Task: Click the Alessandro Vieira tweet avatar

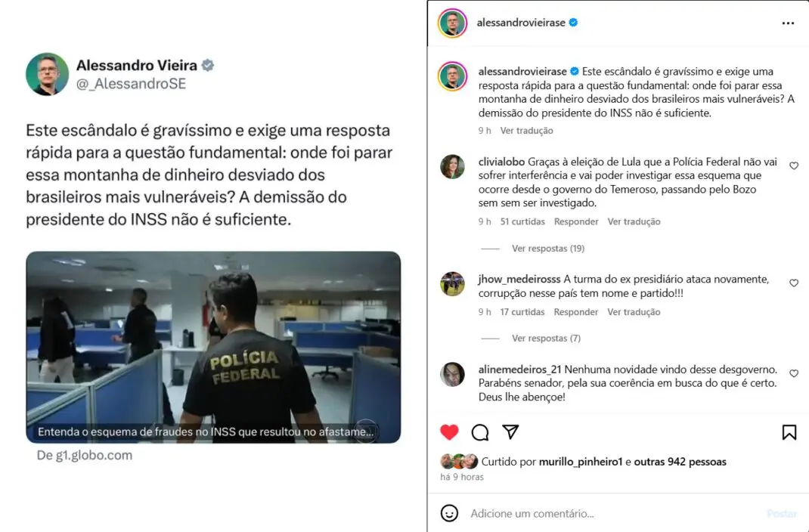Action: 47,74
